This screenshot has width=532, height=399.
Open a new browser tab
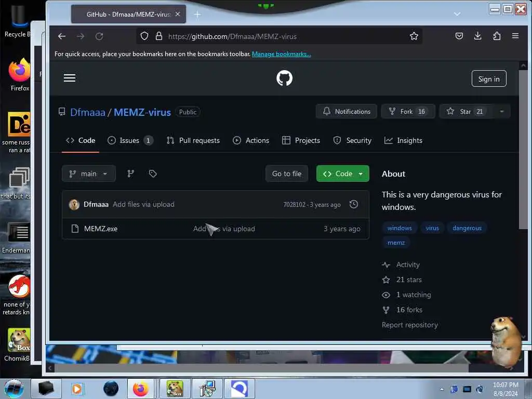point(197,14)
